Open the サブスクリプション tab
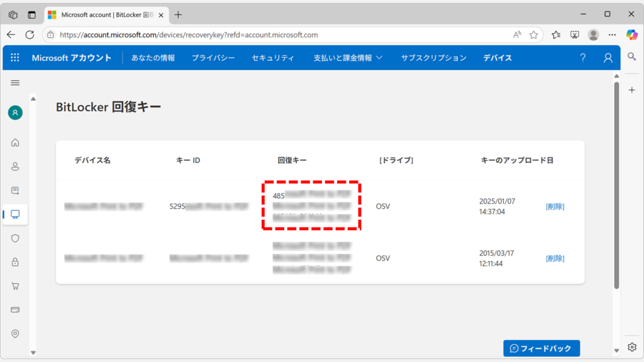The height and width of the screenshot is (362, 644). click(434, 58)
